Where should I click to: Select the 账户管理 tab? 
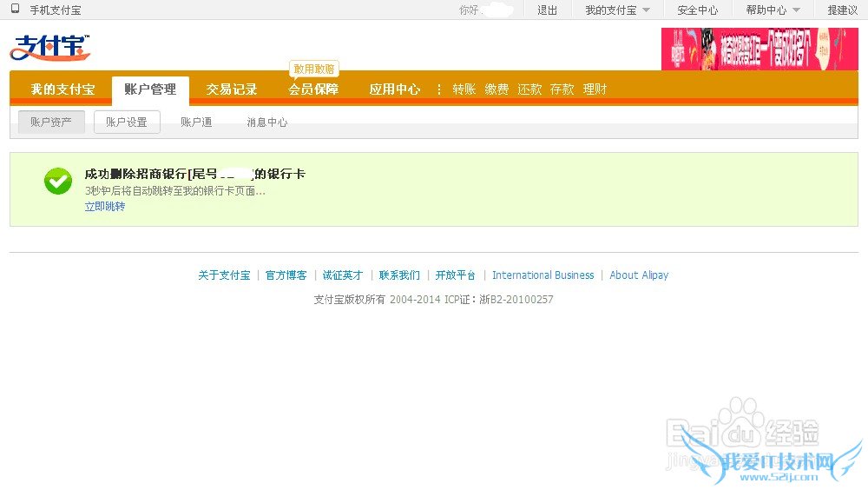point(150,89)
